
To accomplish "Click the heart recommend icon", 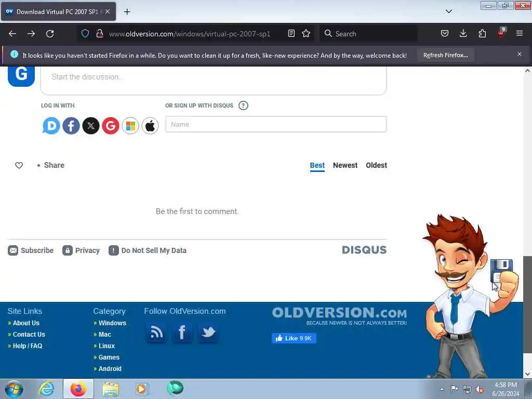I will [x=19, y=165].
